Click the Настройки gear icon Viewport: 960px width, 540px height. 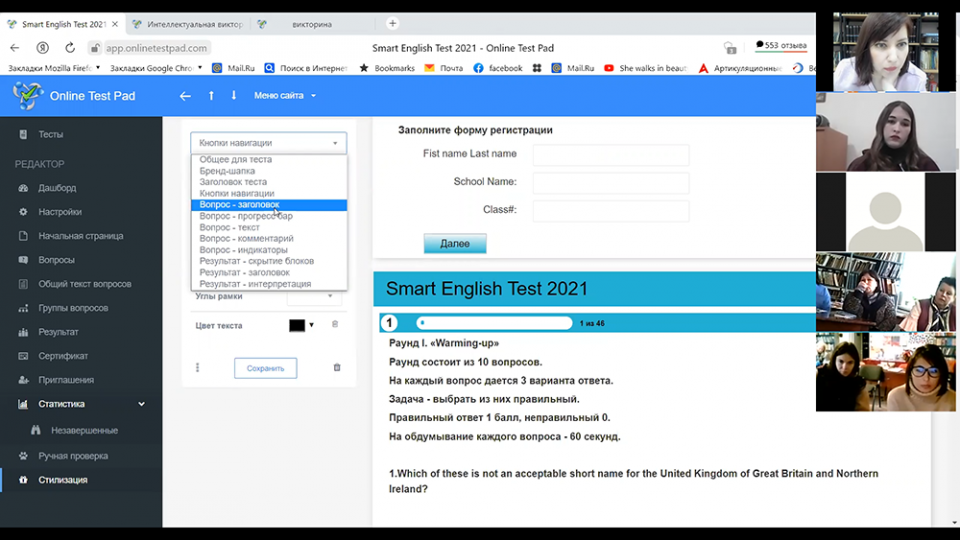coord(23,212)
